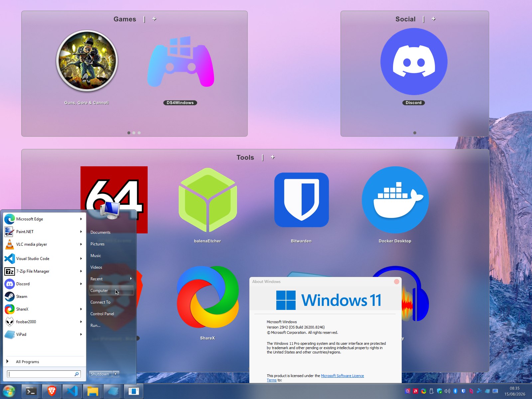Open DS4Windows controller icon
This screenshot has height=399, width=532.
181,62
